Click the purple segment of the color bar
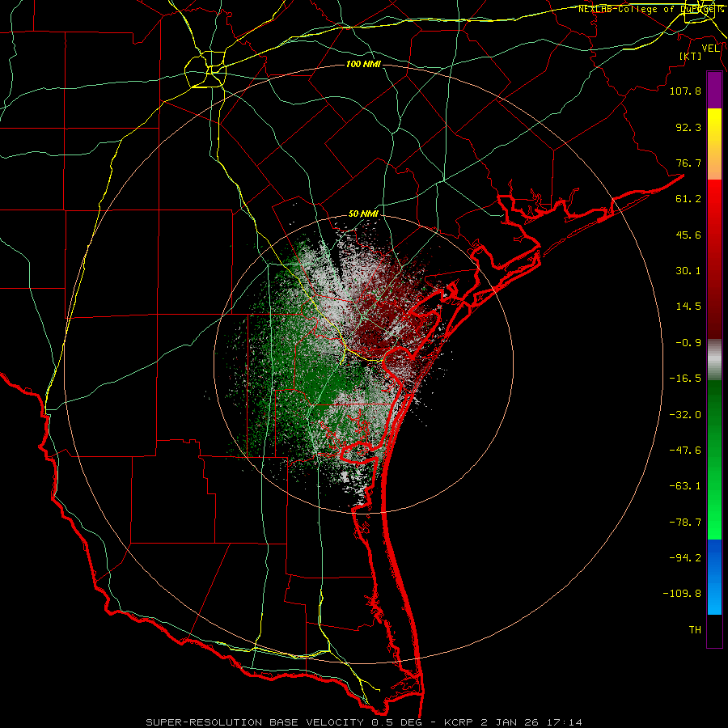 click(714, 91)
